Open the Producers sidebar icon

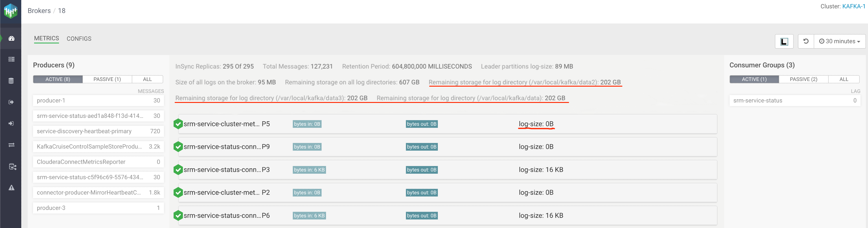(x=11, y=102)
